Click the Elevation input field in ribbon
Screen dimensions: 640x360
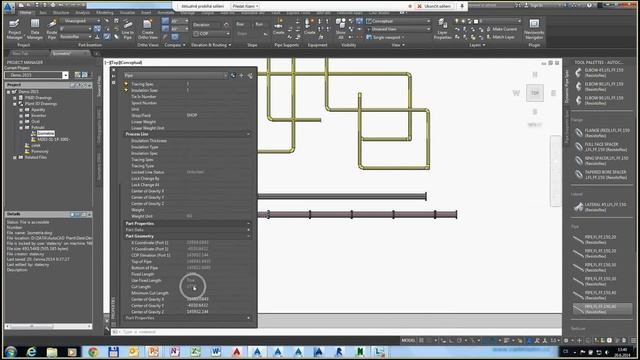[x=207, y=25]
